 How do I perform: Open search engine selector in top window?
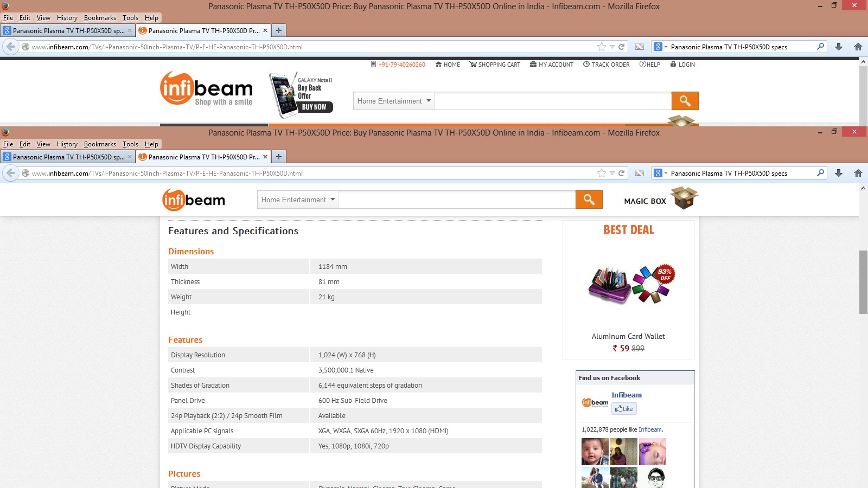pos(660,47)
